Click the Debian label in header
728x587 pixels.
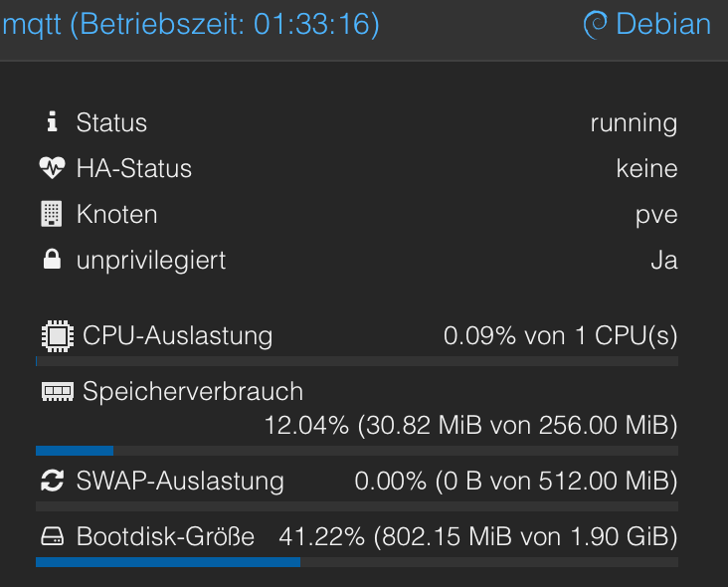pos(663,24)
